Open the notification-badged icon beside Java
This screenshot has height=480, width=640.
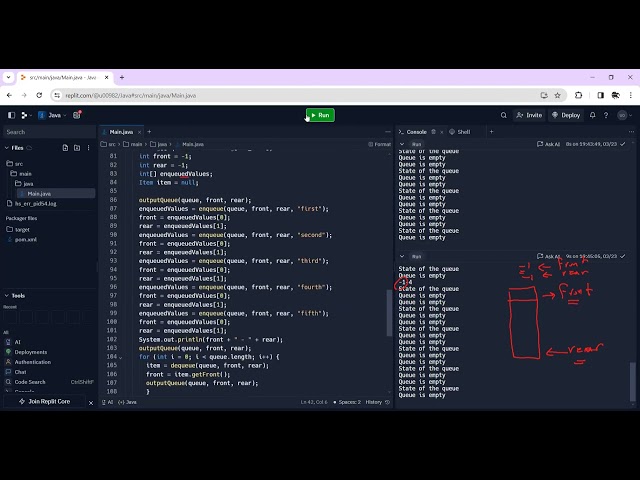tap(77, 115)
